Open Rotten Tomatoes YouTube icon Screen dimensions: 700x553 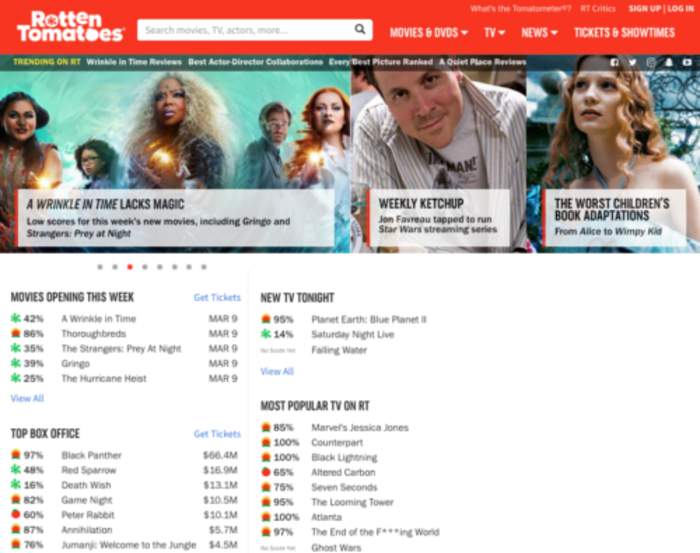[x=687, y=62]
